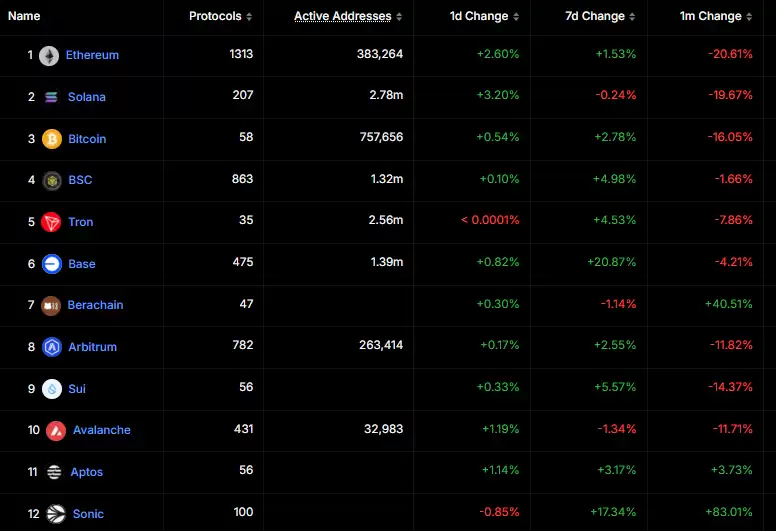This screenshot has height=531, width=776.
Task: Click the Avalanche logo icon
Action: [x=56, y=430]
